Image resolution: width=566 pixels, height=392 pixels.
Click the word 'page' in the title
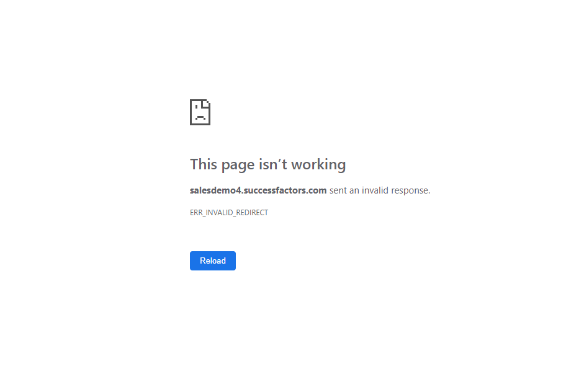click(238, 166)
